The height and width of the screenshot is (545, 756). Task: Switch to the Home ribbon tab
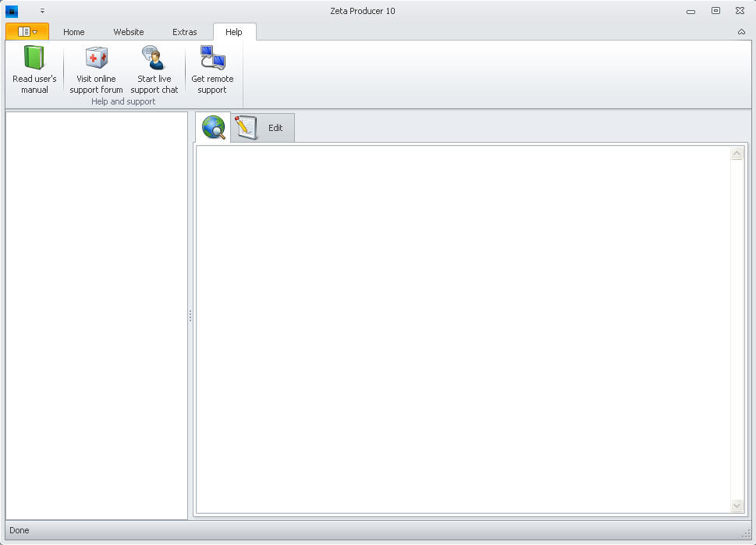pyautogui.click(x=74, y=32)
